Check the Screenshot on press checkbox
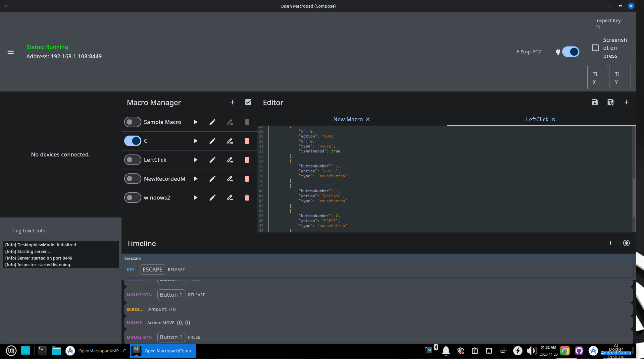The width and height of the screenshot is (644, 359). (595, 48)
